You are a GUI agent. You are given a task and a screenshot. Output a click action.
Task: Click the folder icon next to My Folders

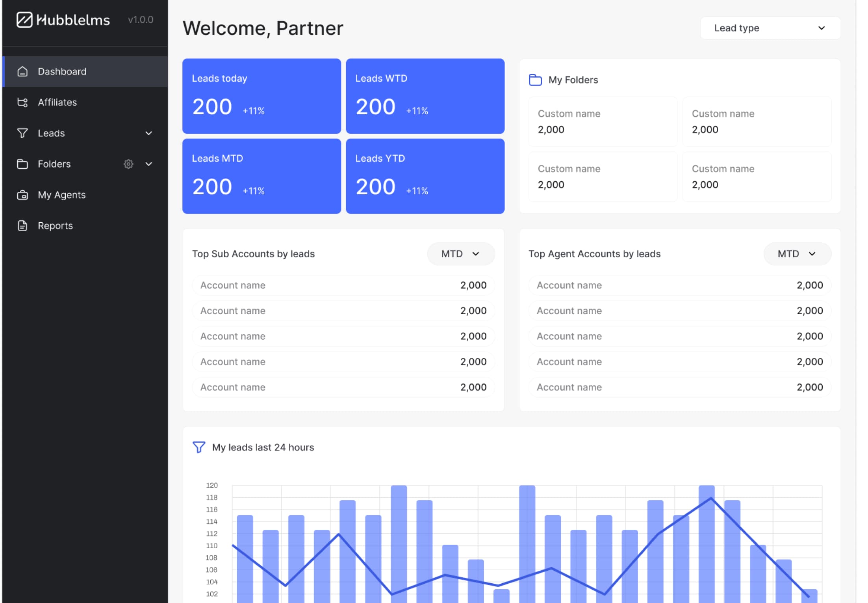click(536, 80)
